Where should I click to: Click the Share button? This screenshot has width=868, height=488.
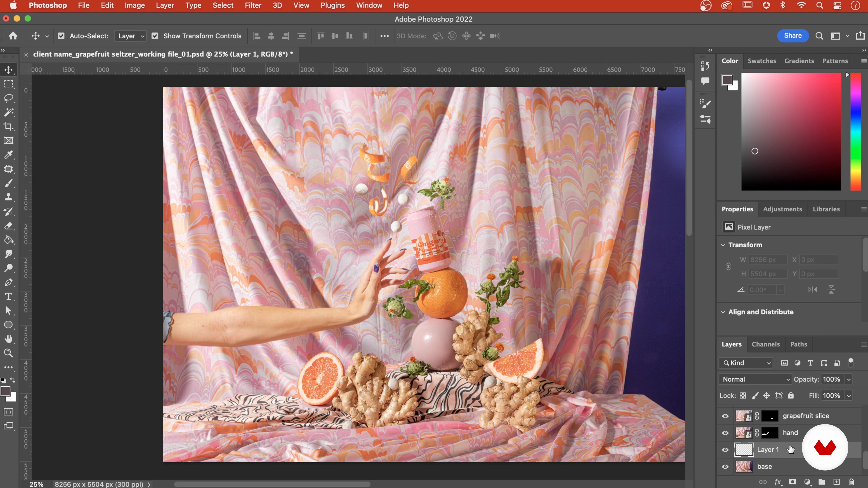[x=793, y=36]
